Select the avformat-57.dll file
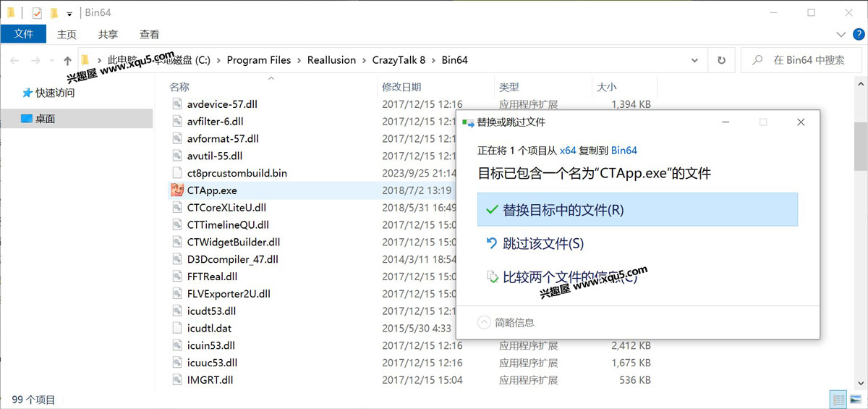The image size is (868, 409). pyautogui.click(x=223, y=138)
